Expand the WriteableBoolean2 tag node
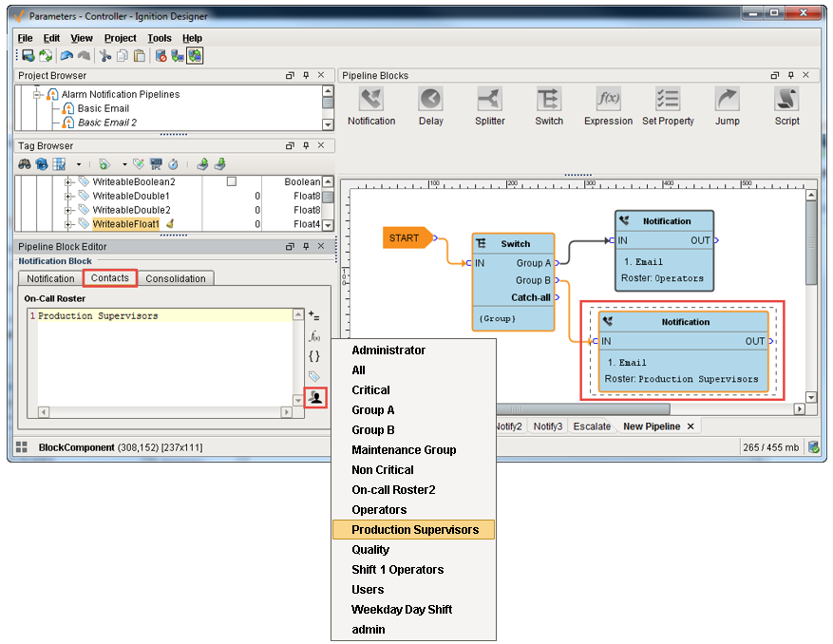 point(68,181)
